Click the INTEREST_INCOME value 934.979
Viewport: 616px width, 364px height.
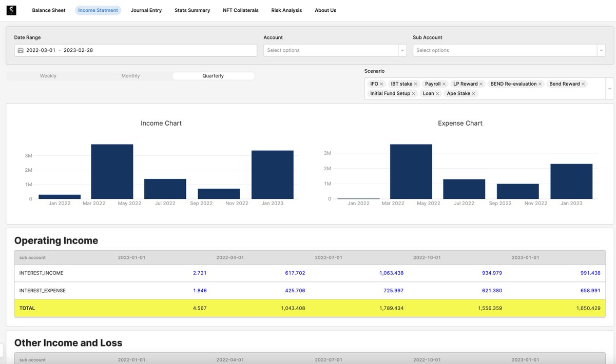point(492,273)
